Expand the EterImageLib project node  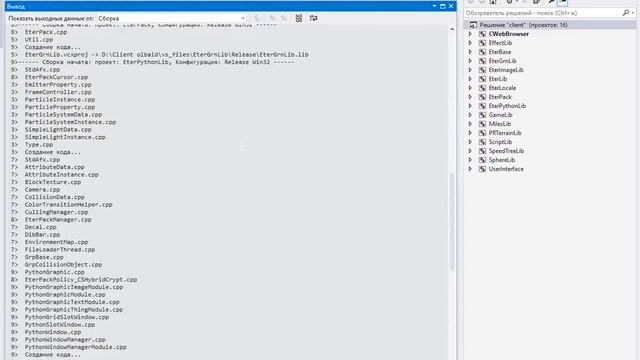(470, 70)
